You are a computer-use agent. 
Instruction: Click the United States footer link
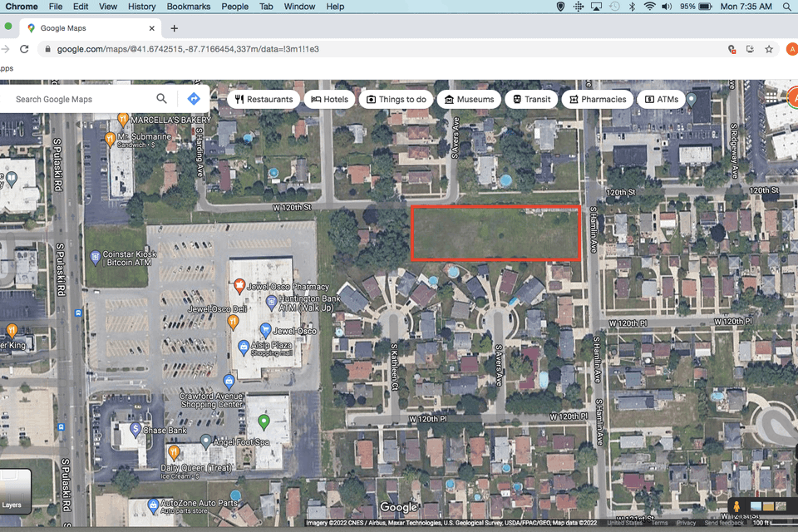click(624, 523)
